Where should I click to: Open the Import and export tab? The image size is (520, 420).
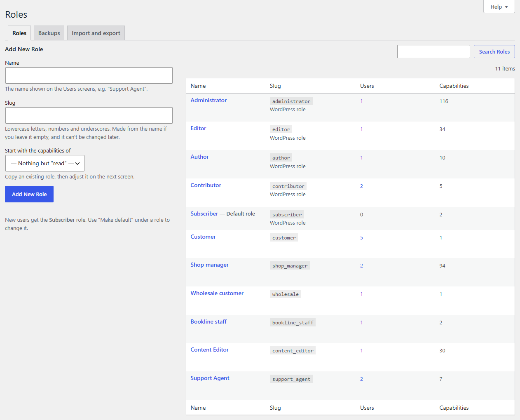[96, 33]
